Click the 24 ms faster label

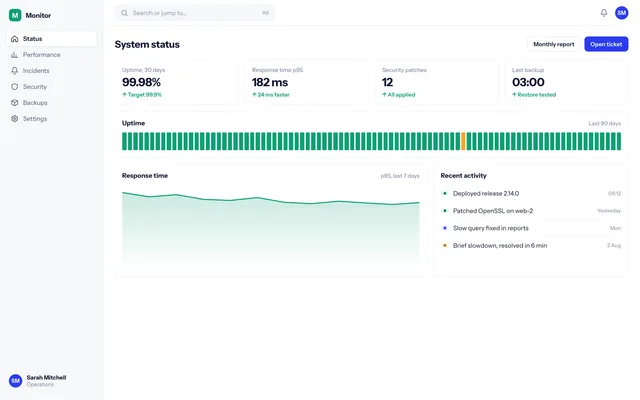coord(271,95)
